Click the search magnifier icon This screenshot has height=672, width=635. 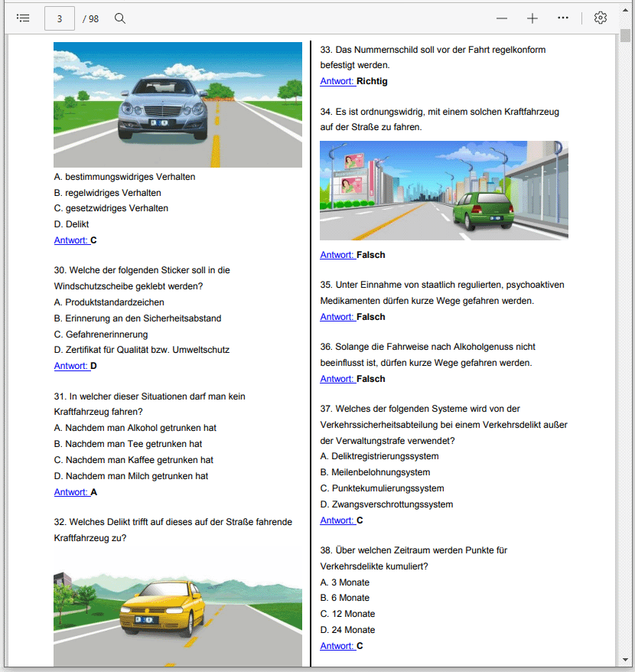(x=120, y=18)
